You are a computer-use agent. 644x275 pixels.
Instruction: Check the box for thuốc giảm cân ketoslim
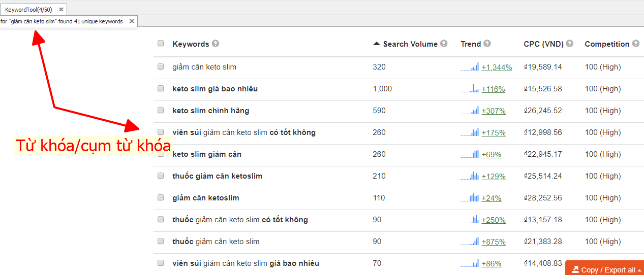click(x=161, y=176)
